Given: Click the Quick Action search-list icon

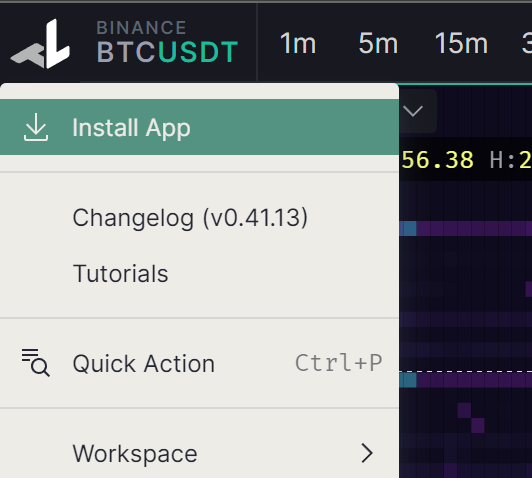Looking at the screenshot, I should (x=36, y=362).
